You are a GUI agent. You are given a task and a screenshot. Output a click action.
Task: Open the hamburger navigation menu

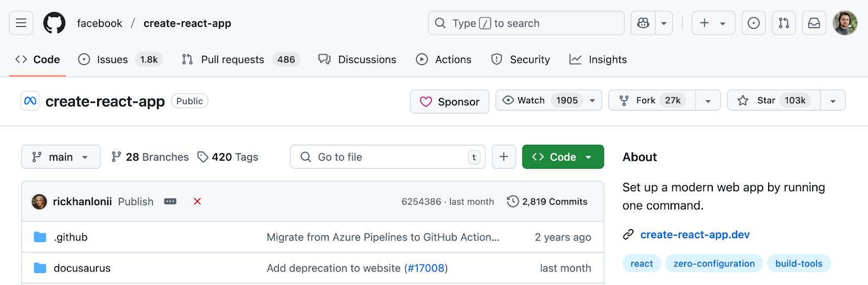point(21,23)
